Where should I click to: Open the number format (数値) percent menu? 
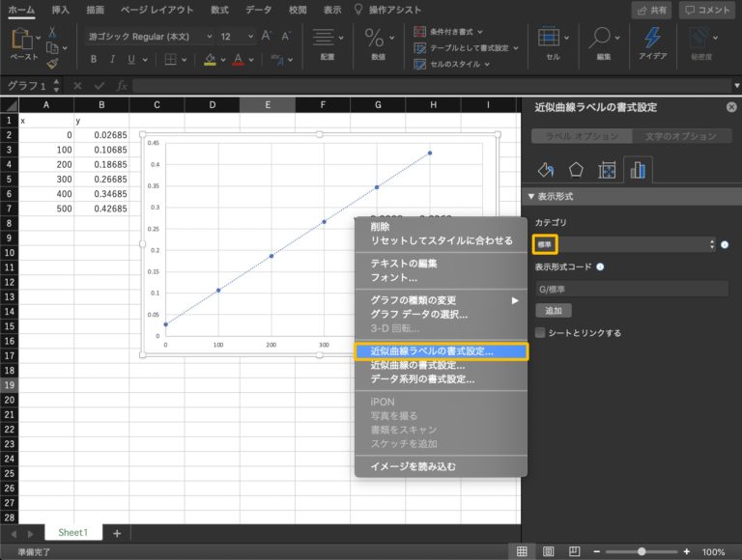(x=378, y=44)
